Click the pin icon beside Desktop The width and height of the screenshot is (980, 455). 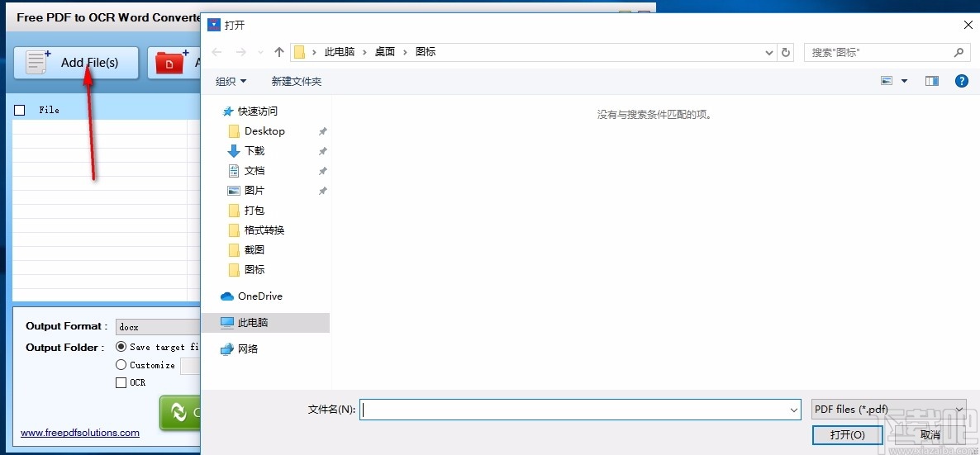click(x=322, y=131)
